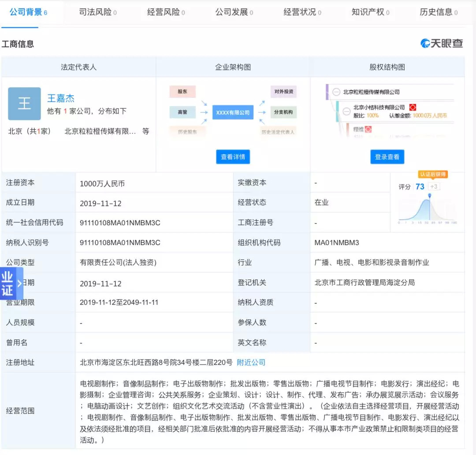Click the blue 业证 floating side badge

tap(8, 283)
